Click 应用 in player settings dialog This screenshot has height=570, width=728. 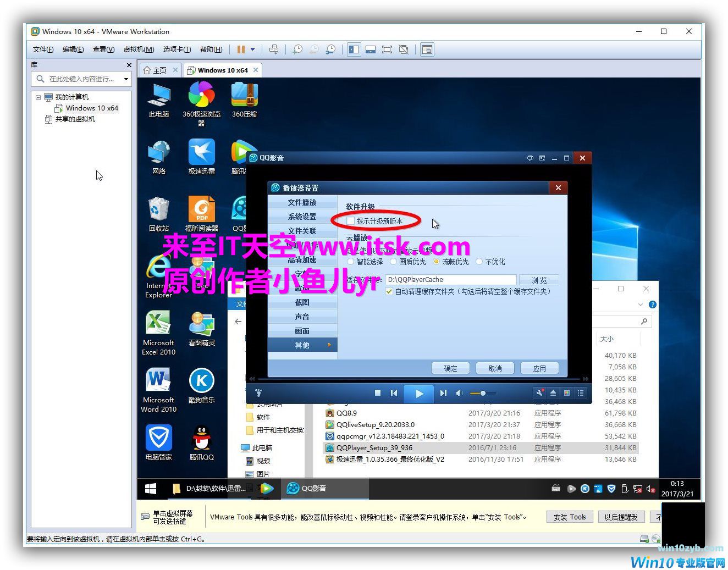(539, 368)
